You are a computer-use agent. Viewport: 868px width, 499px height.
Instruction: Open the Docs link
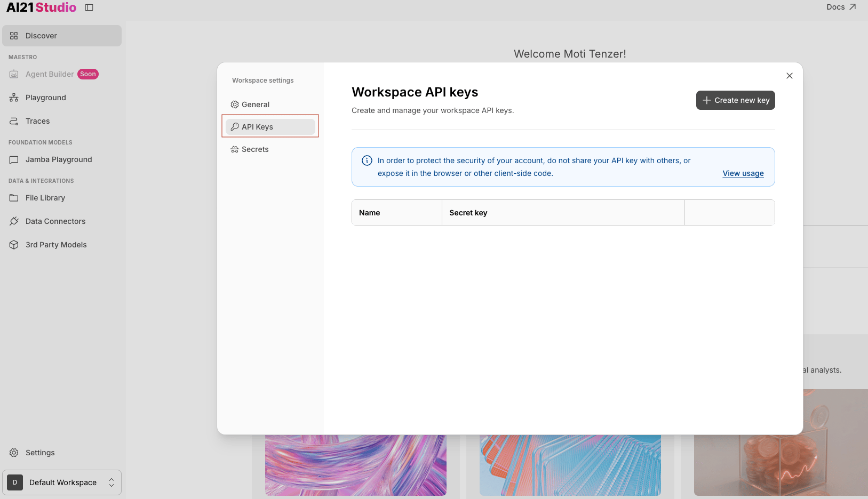coord(841,7)
